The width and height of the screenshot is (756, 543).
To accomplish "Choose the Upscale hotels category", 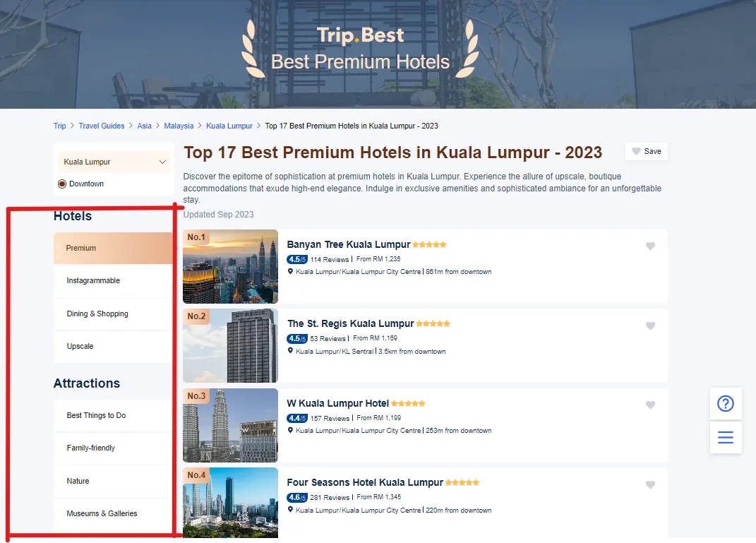I will [80, 346].
